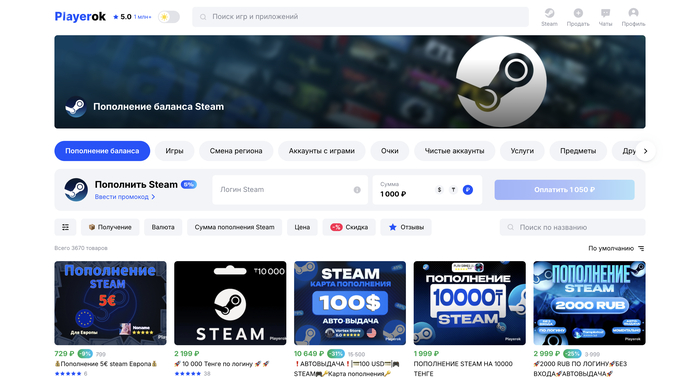Open the filters settings icon
Screen dimensions: 700x377
(x=65, y=227)
